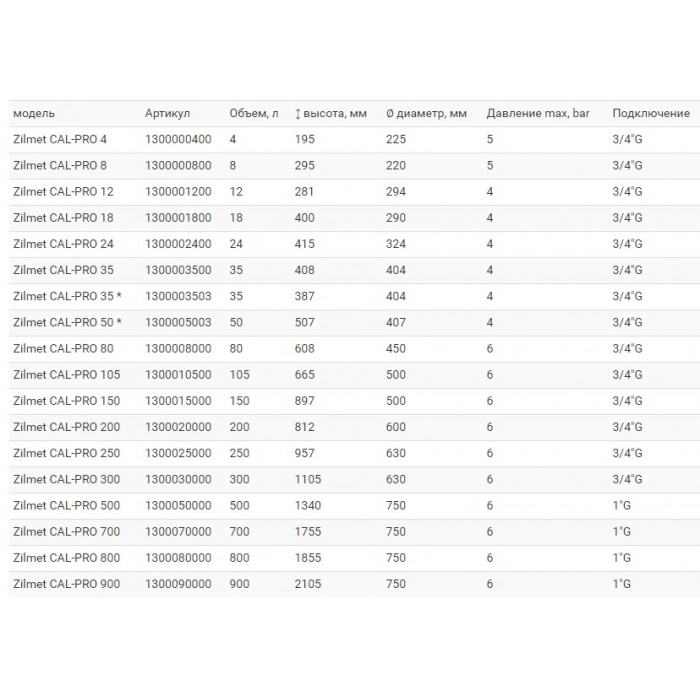Click the 'Объем, л' column header
The width and height of the screenshot is (700, 700).
click(254, 113)
